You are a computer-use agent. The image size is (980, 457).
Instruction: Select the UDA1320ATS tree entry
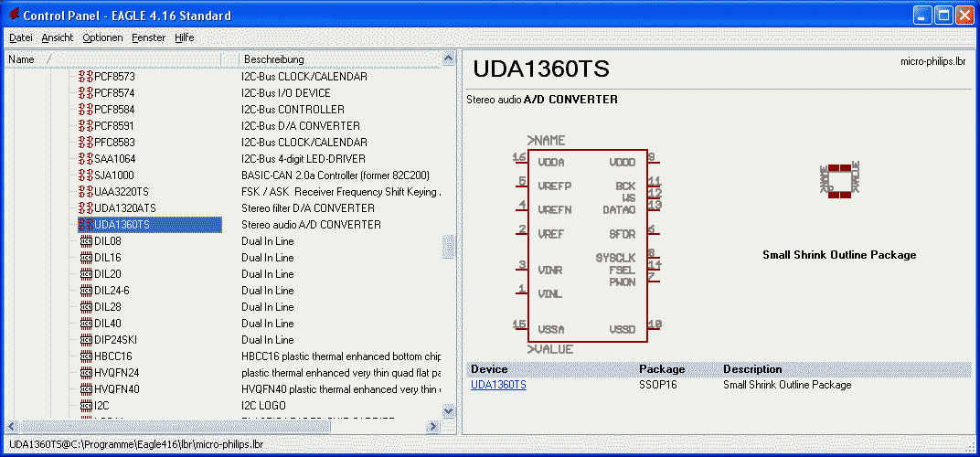pos(125,208)
